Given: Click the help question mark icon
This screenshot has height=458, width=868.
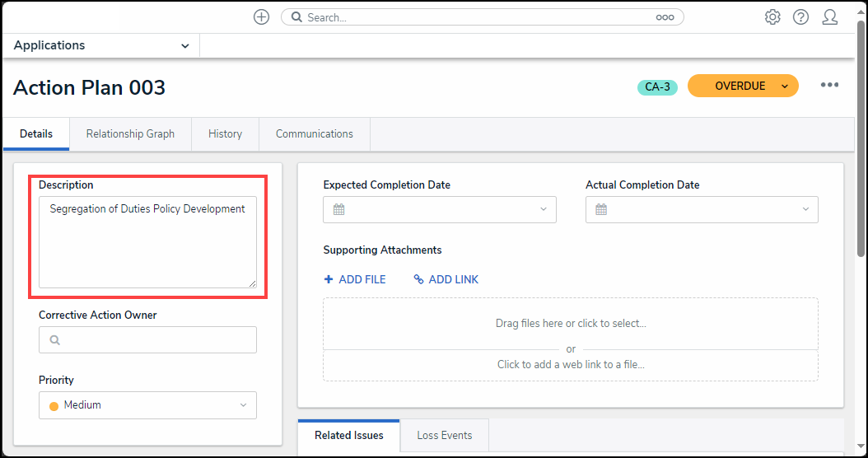Looking at the screenshot, I should pyautogui.click(x=800, y=17).
